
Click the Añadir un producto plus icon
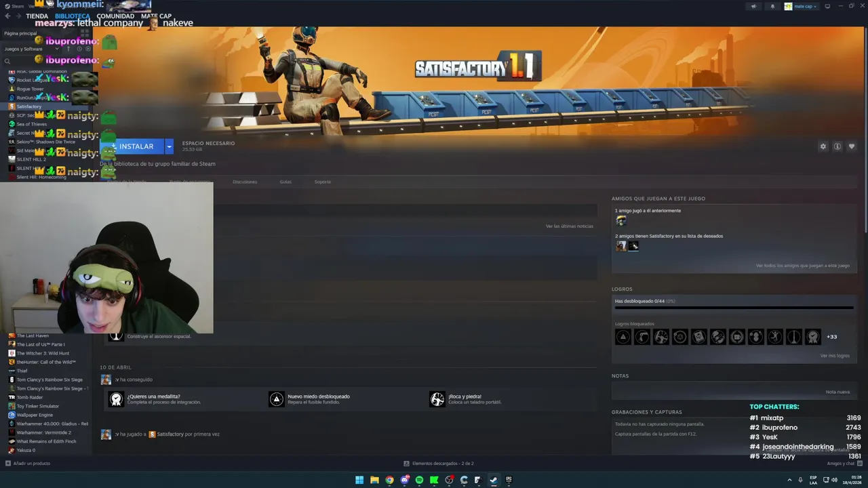point(8,464)
